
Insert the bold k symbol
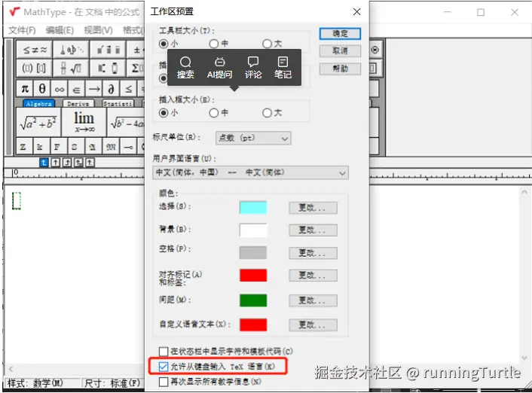click(40, 147)
